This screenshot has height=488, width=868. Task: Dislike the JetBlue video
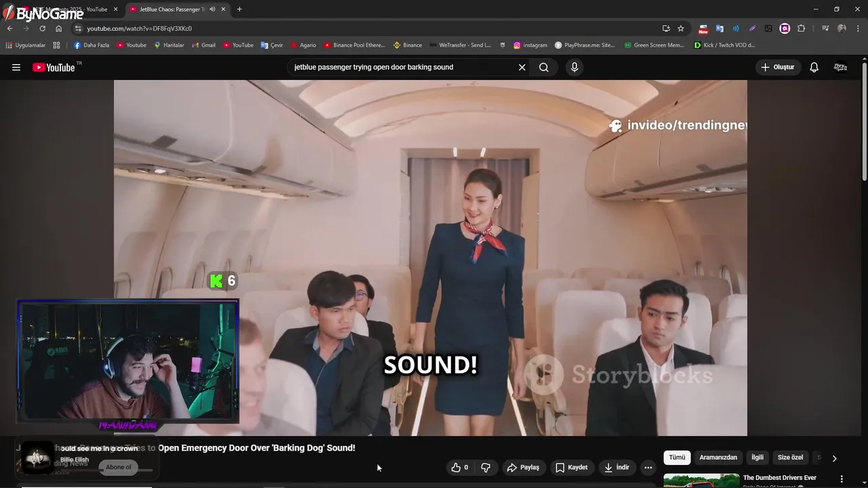tap(486, 468)
